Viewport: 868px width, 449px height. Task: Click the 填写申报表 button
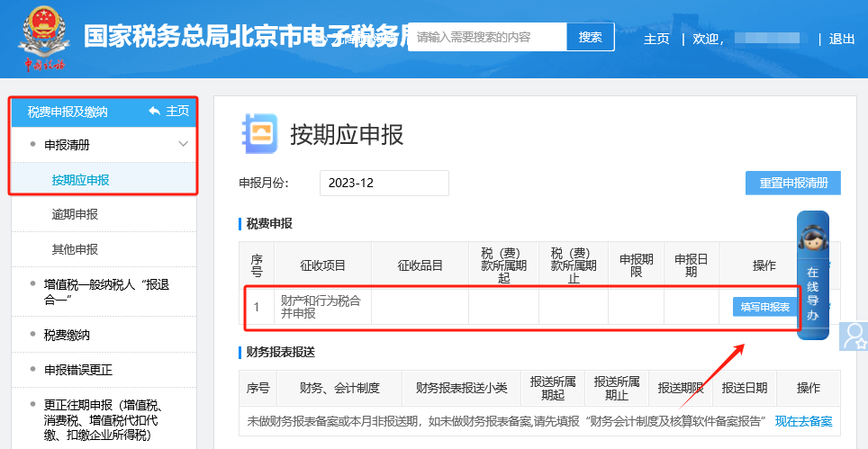coord(765,307)
